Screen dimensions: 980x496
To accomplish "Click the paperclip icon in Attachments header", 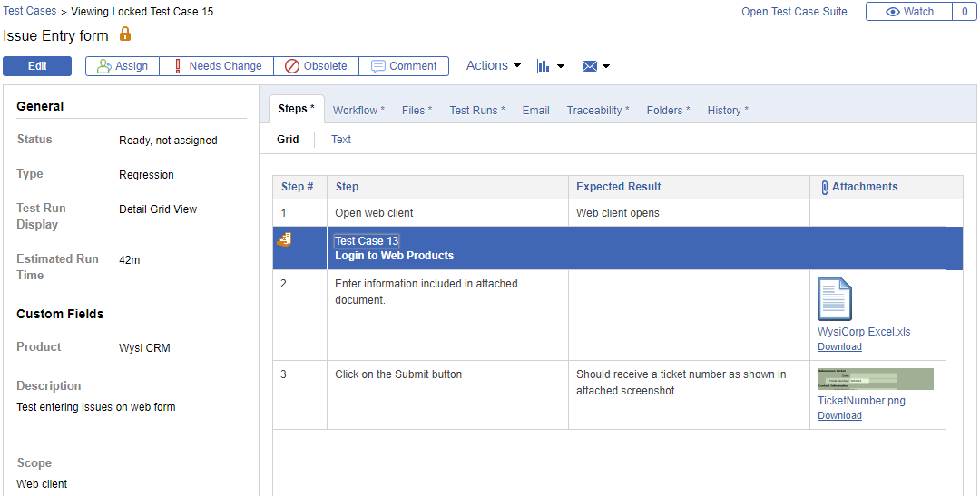I will click(x=824, y=188).
